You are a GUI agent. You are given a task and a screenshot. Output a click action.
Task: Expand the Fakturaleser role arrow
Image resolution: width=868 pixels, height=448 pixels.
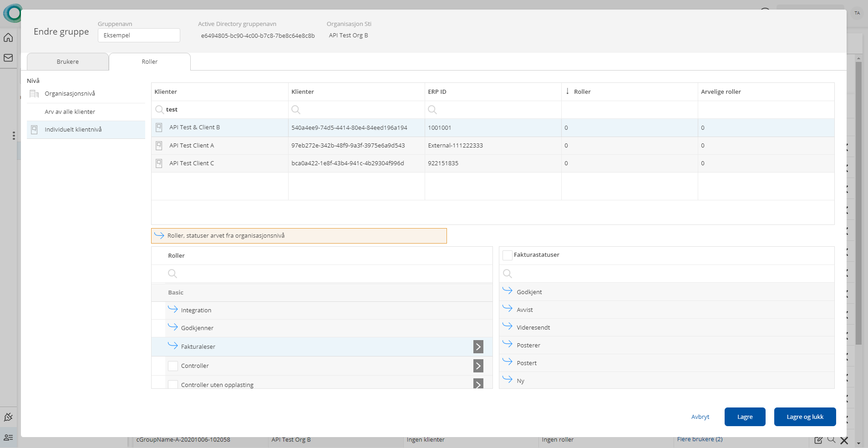(x=478, y=347)
